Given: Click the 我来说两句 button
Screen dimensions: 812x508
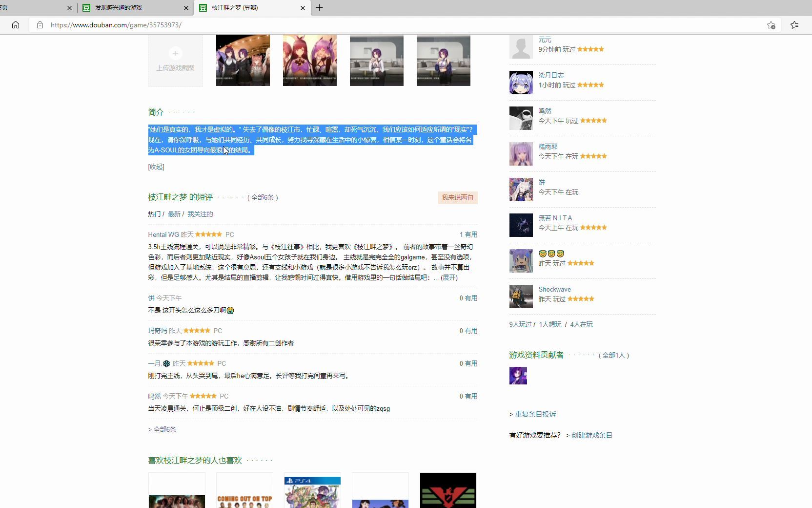Looking at the screenshot, I should tap(458, 197).
